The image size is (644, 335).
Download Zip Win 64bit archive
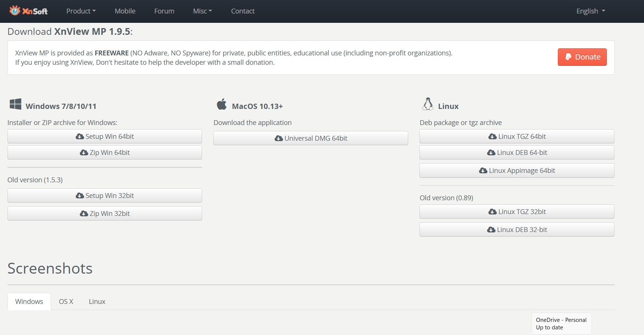[105, 153]
